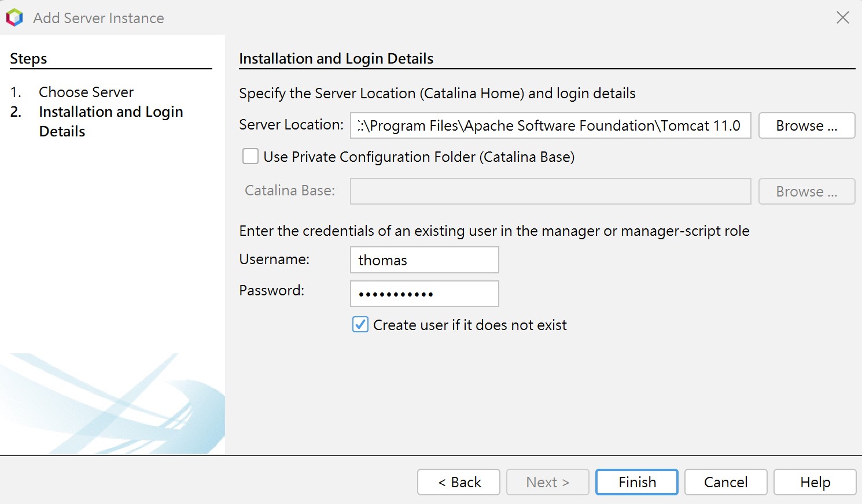Open Help for this wizard
Screen dimensions: 862x504
pos(815,482)
